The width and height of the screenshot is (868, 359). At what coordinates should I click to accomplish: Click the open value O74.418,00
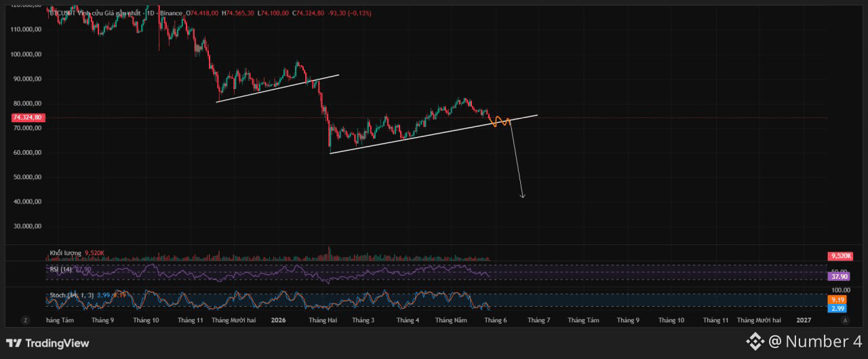pyautogui.click(x=202, y=12)
